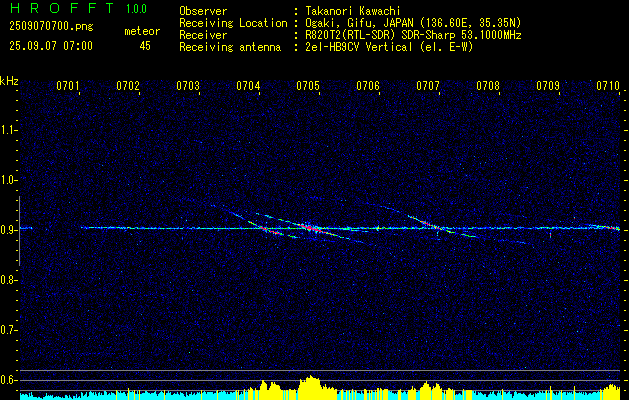Click the 1.1 kHz axis label
This screenshot has height=400, width=629.
point(8,130)
